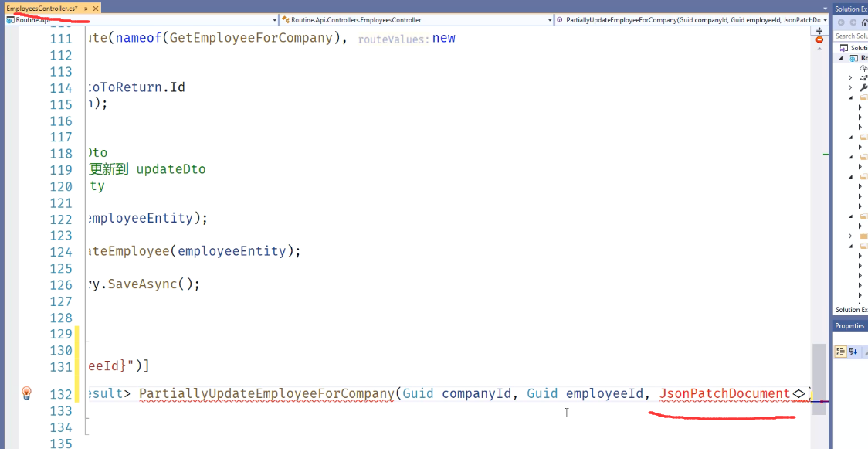Click GetEmployeeForCompany in line 111
Image resolution: width=868 pixels, height=449 pixels.
251,38
